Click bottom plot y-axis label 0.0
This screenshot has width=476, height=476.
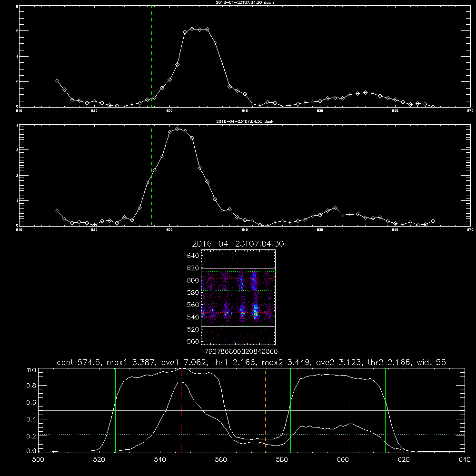31,451
